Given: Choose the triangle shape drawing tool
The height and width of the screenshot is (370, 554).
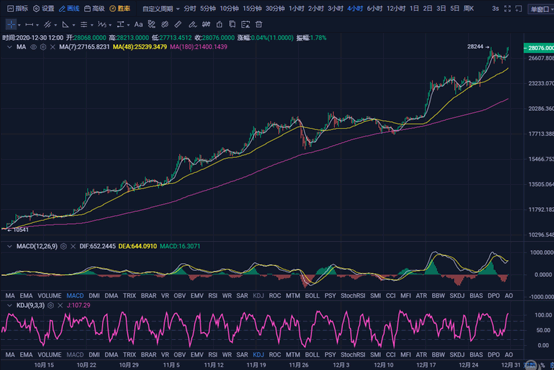Looking at the screenshot, I should [x=65, y=24].
